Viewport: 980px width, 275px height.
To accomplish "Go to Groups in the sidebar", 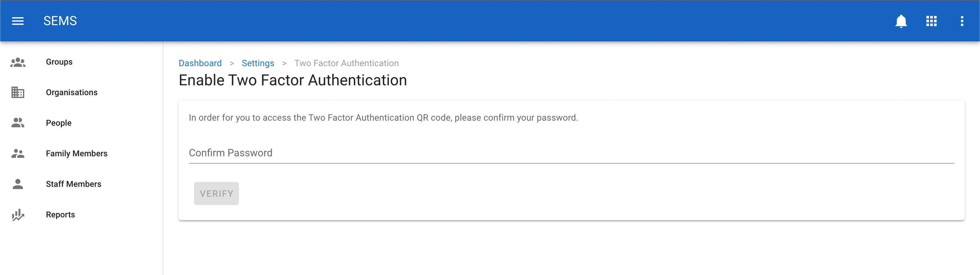I will tap(59, 62).
